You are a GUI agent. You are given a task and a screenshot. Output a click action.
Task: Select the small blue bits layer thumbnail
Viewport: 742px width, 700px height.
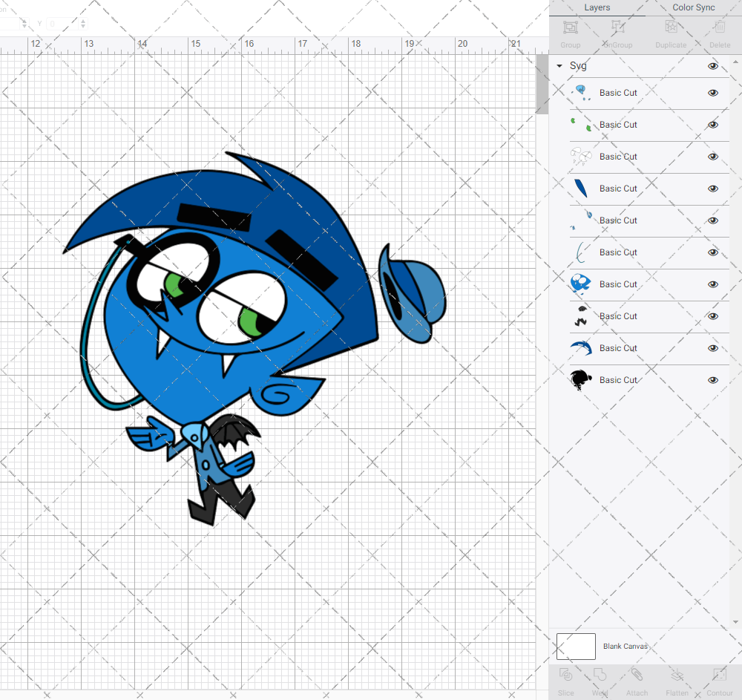point(581,220)
